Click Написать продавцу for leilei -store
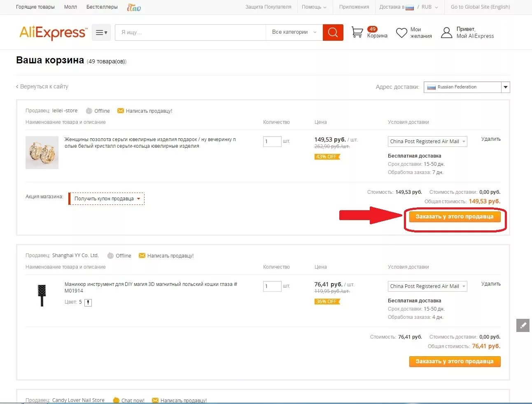 (149, 111)
